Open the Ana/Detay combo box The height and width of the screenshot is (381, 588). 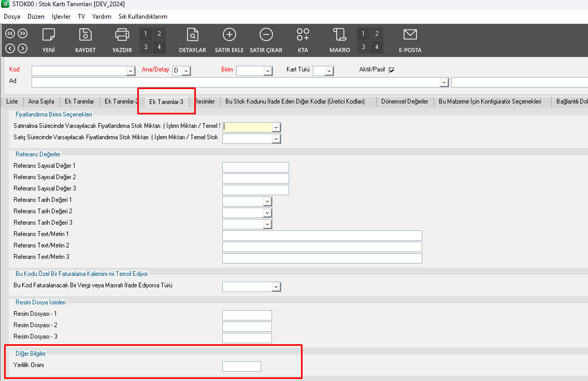pos(186,71)
